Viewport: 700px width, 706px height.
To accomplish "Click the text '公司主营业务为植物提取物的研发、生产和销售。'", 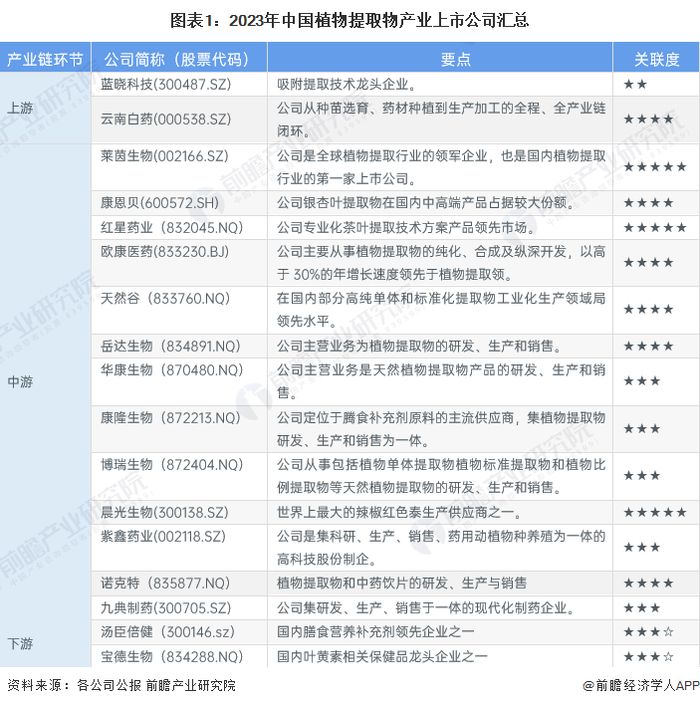I will coord(420,346).
